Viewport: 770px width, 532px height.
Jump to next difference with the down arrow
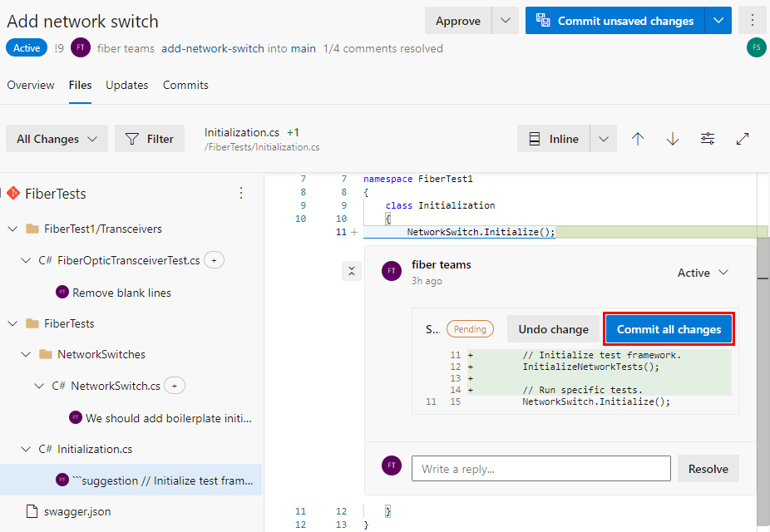tap(672, 138)
